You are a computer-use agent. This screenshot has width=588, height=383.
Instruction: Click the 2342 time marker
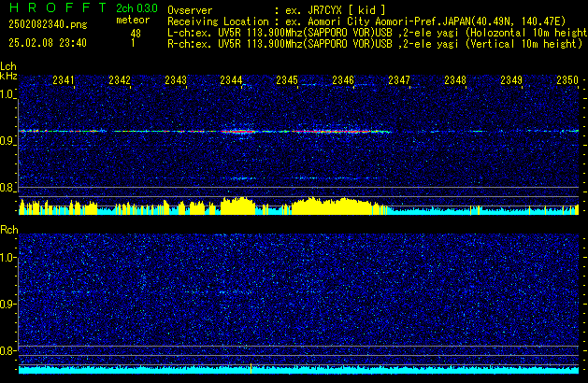pos(120,80)
